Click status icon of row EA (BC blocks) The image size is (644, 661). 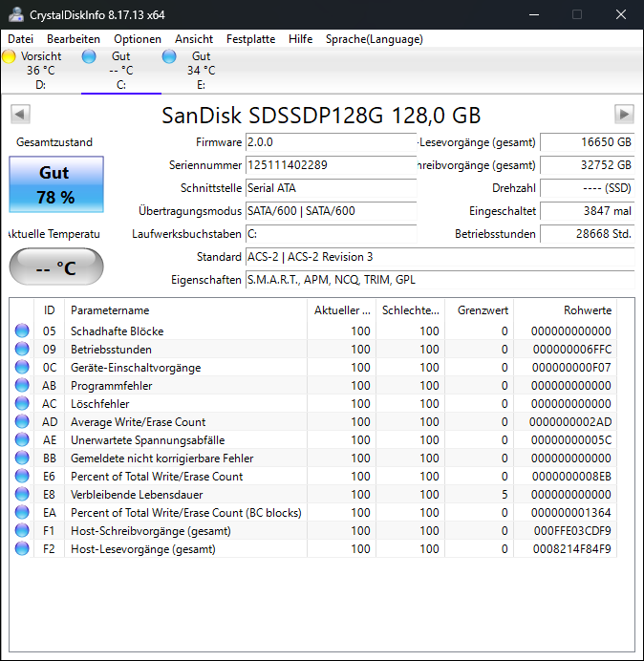click(22, 512)
